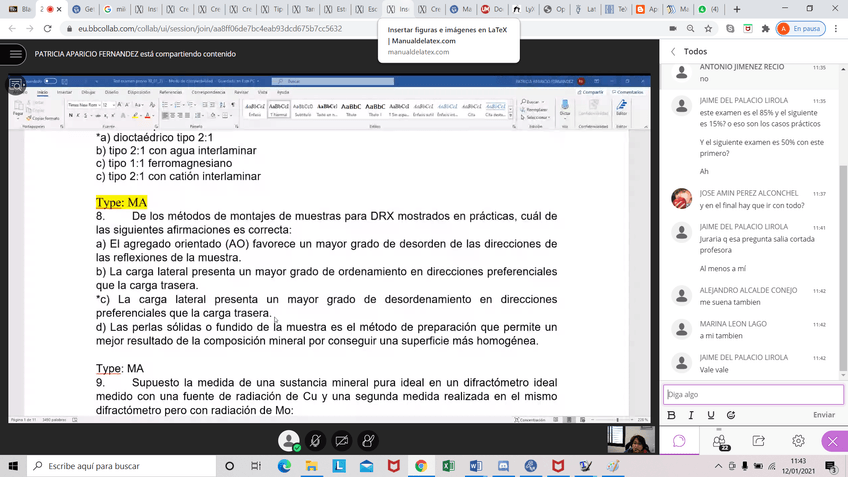Click Compartir in shared Word window

[591, 92]
